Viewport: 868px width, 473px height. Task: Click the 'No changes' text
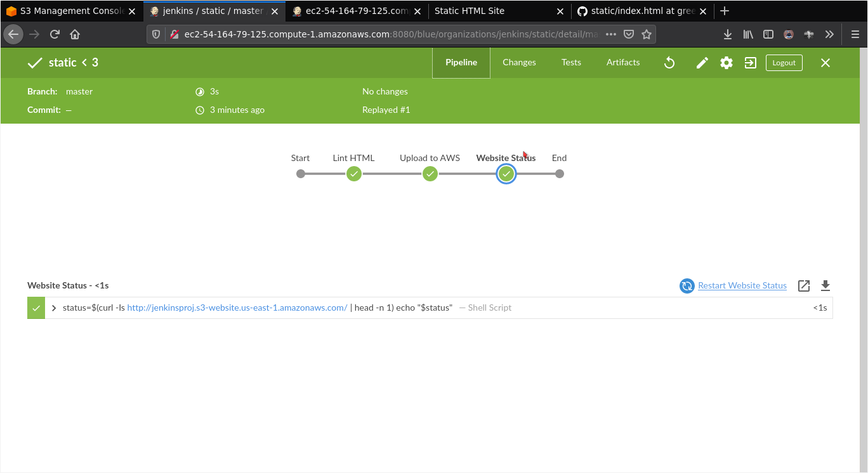click(x=385, y=92)
